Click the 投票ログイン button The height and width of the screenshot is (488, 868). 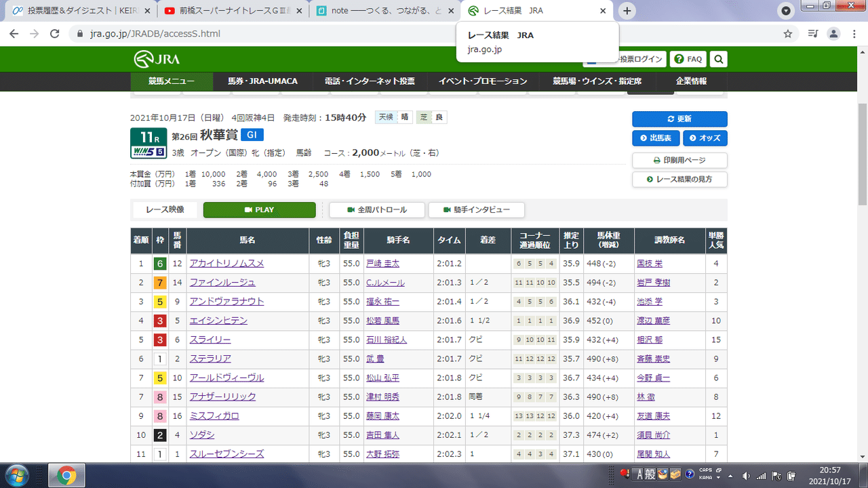coord(624,60)
